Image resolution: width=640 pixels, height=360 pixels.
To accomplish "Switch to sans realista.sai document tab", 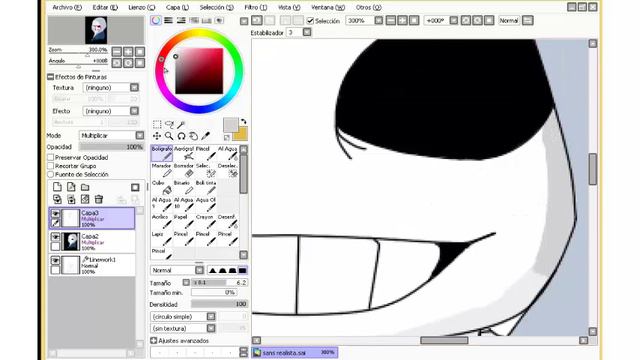I will [295, 352].
